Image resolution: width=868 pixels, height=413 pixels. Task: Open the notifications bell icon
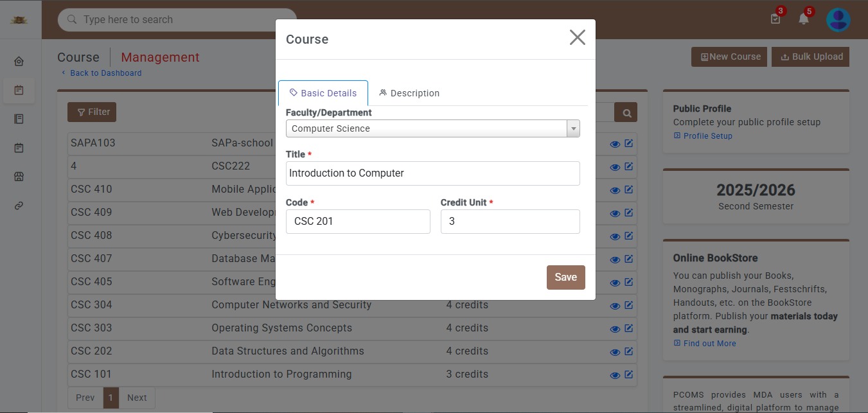coord(803,19)
